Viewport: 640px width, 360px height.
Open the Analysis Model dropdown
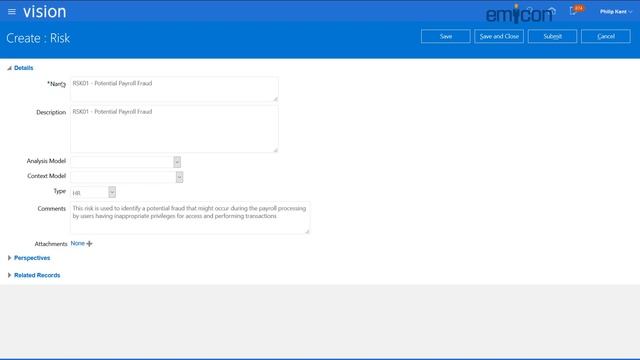[x=177, y=162]
